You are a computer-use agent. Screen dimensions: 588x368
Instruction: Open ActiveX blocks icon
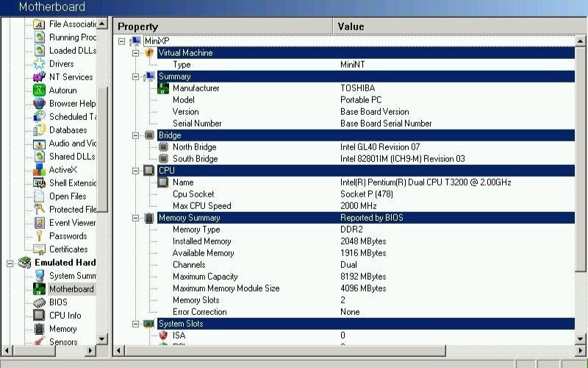point(39,170)
